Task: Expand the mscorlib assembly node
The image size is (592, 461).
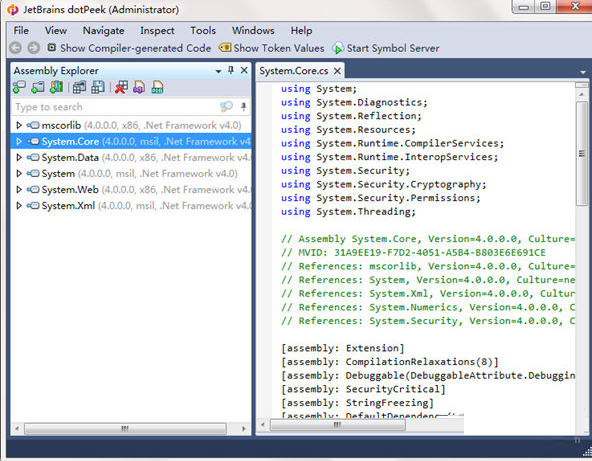Action: pyautogui.click(x=18, y=125)
